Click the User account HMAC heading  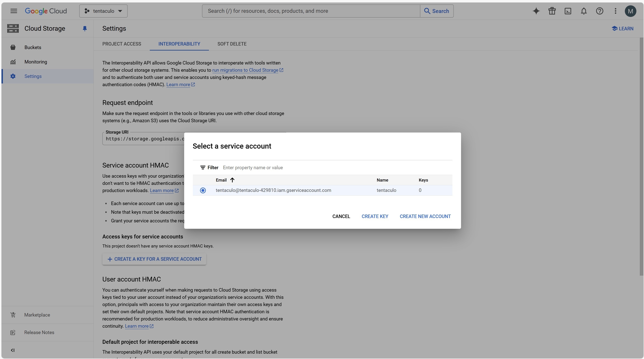pos(131,279)
